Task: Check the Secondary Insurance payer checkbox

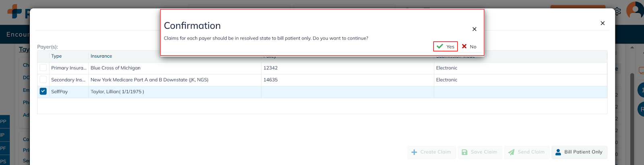Action: click(43, 79)
